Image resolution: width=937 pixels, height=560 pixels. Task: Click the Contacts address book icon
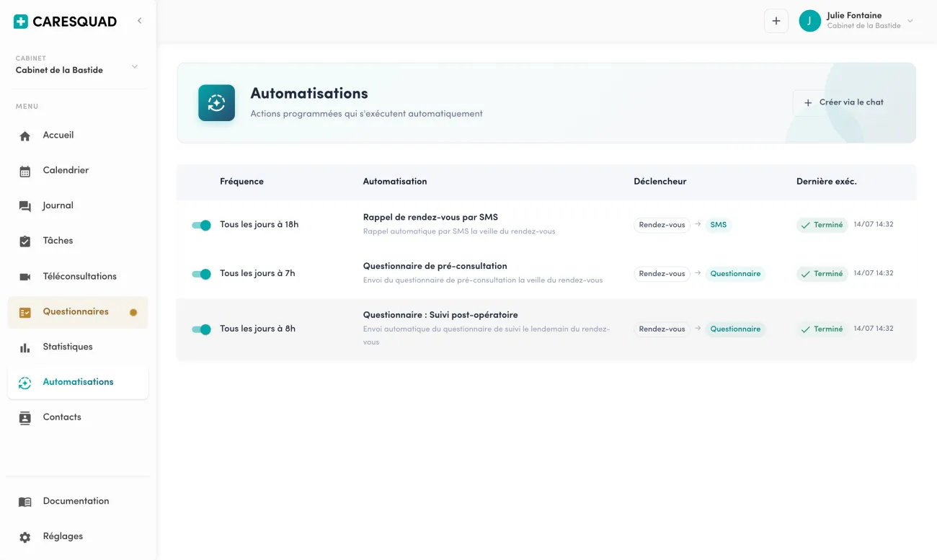pyautogui.click(x=25, y=418)
